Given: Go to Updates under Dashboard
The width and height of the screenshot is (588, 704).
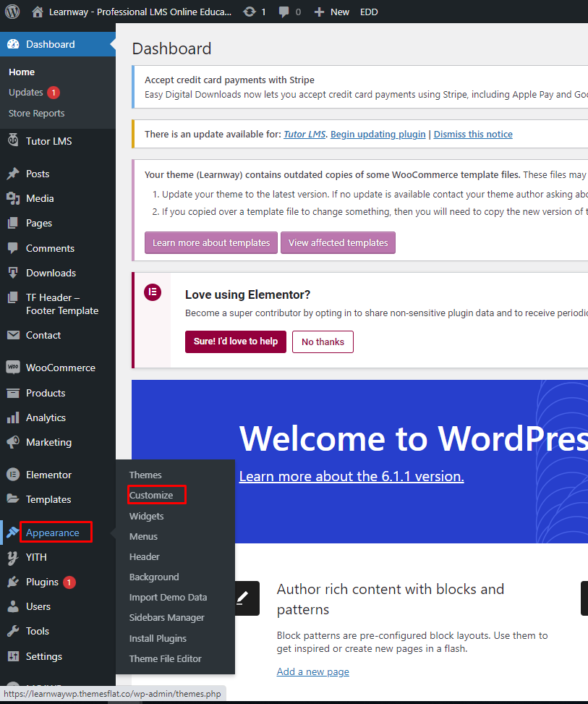Looking at the screenshot, I should 25,93.
